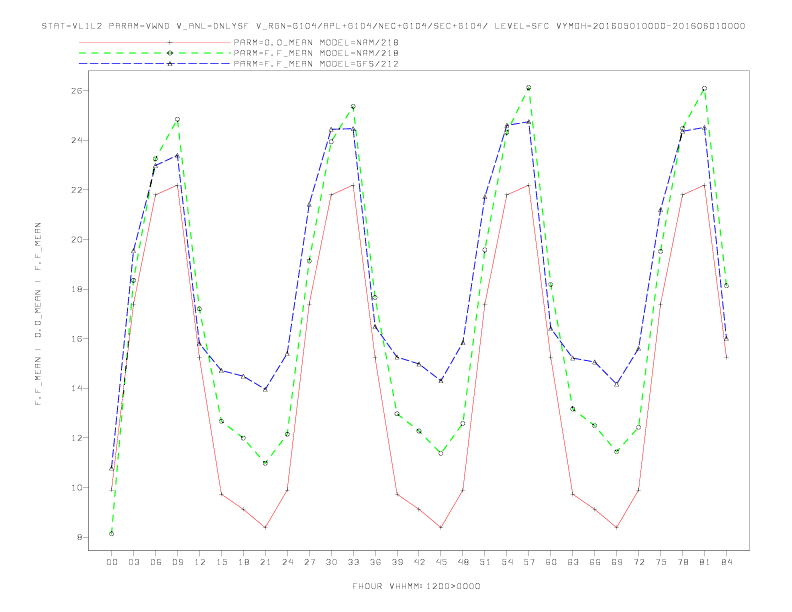Image resolution: width=792 pixels, height=612 pixels.
Task: Click green NAM circle marker at hour 33 peak
Action: (353, 107)
